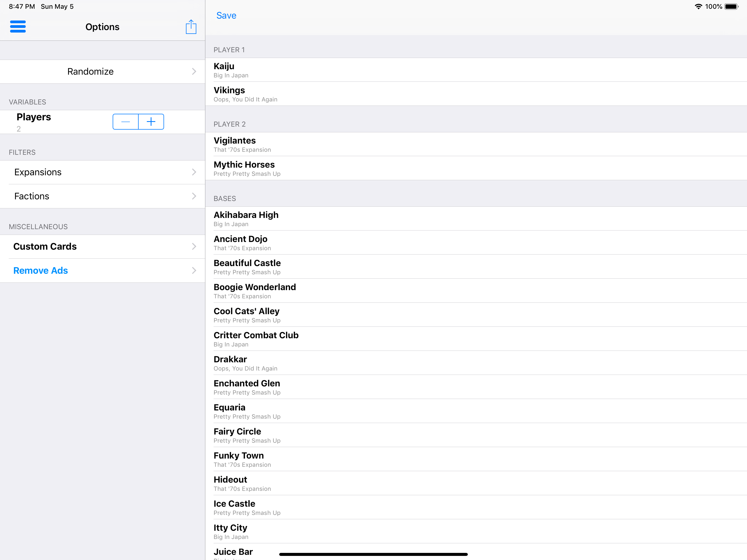This screenshot has height=560, width=747.
Task: Select the Cool Cats' Alley base
Action: [x=476, y=314]
